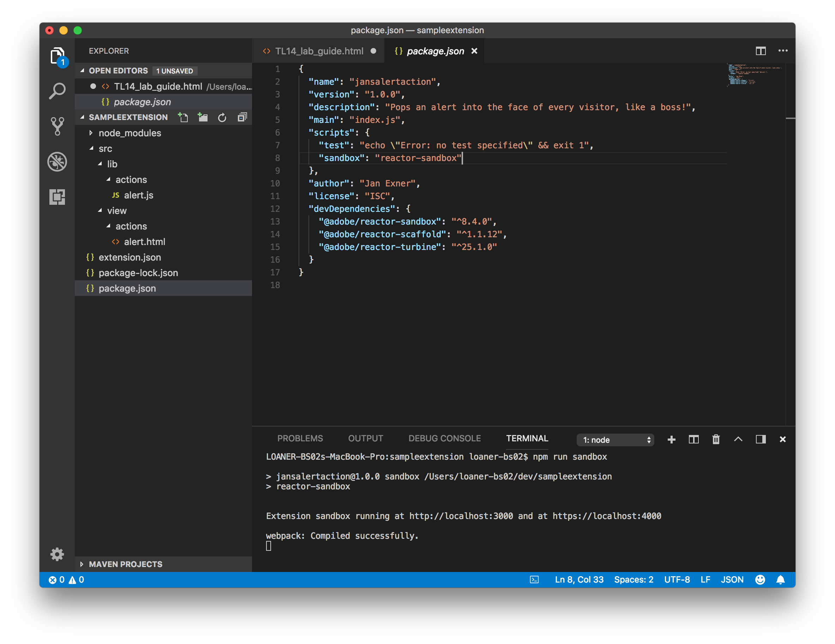Click the JSON language mode in status bar
Viewport: 835px width, 644px height.
[x=732, y=580]
